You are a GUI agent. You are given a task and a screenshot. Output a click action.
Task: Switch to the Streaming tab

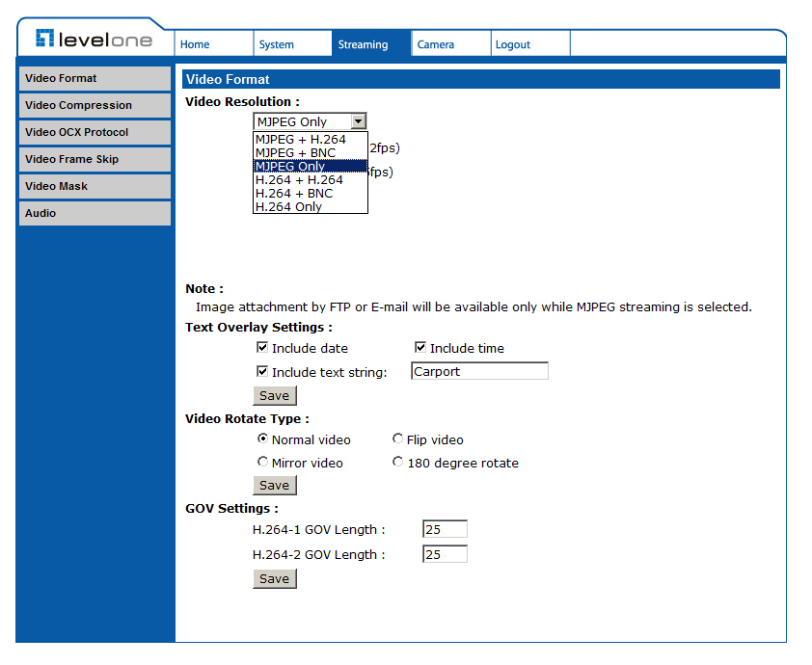click(371, 44)
